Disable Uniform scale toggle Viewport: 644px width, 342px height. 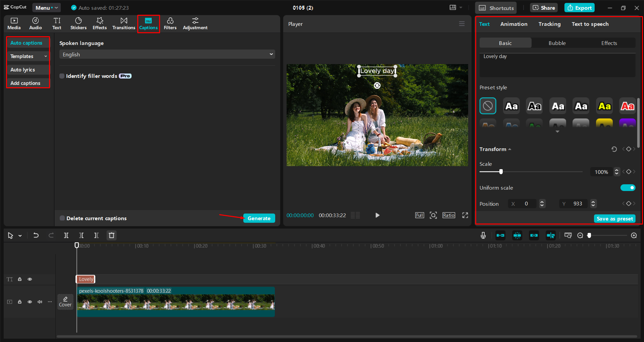(x=628, y=188)
